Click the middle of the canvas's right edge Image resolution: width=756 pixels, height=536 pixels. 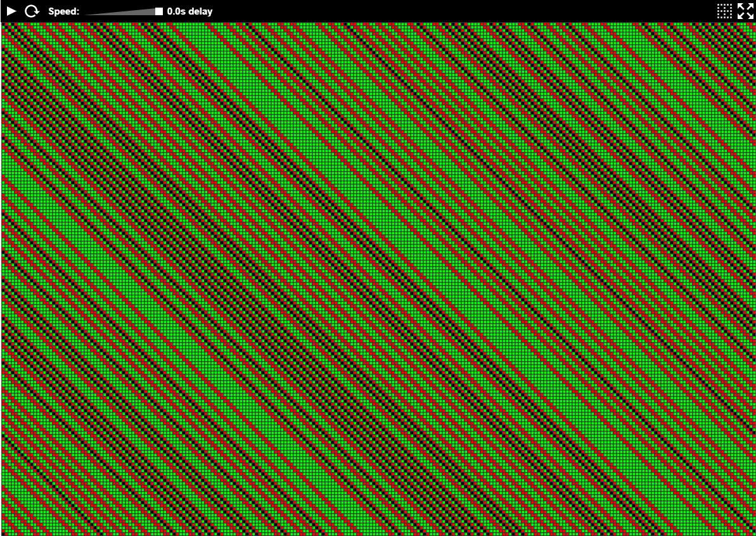click(x=752, y=279)
